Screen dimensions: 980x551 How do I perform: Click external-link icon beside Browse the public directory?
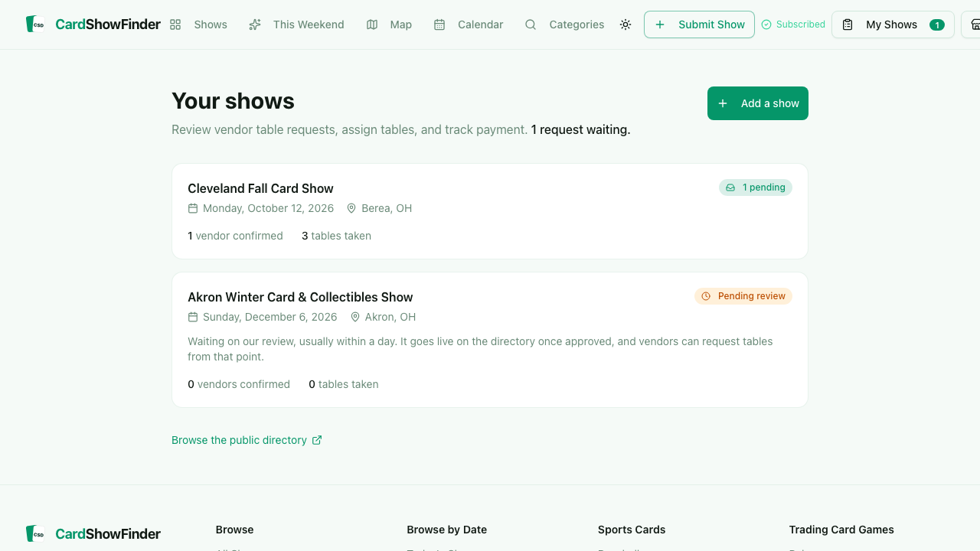(317, 440)
